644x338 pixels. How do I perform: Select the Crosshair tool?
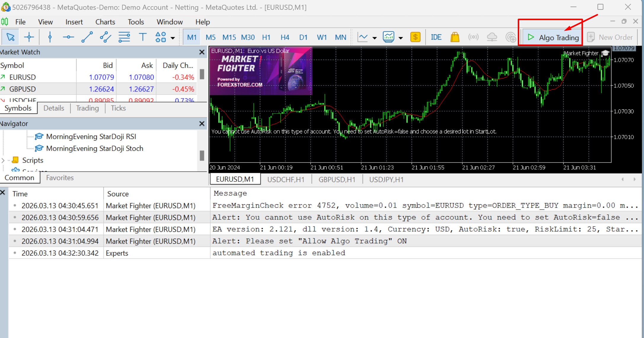click(29, 37)
